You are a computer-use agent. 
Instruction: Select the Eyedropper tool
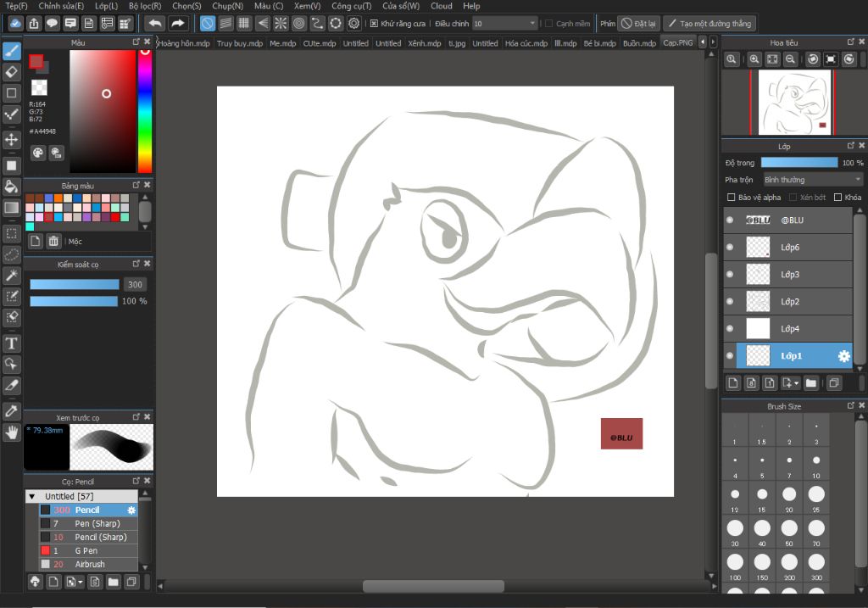tap(12, 411)
